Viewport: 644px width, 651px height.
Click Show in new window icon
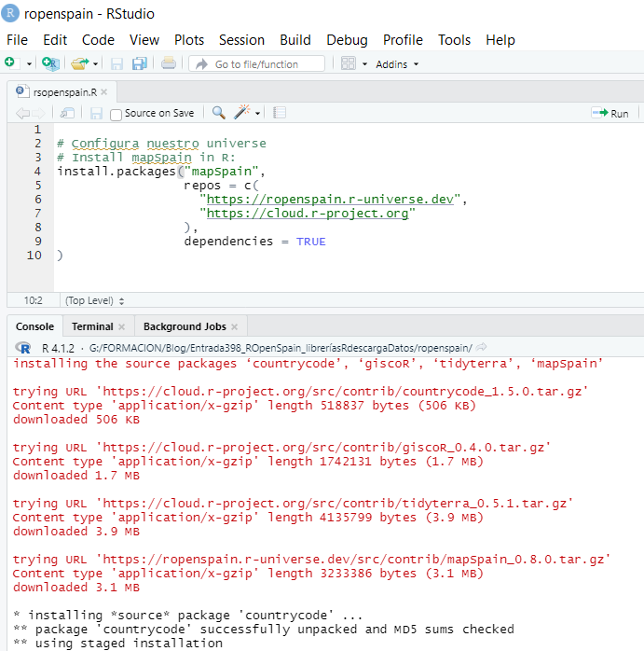(x=67, y=113)
